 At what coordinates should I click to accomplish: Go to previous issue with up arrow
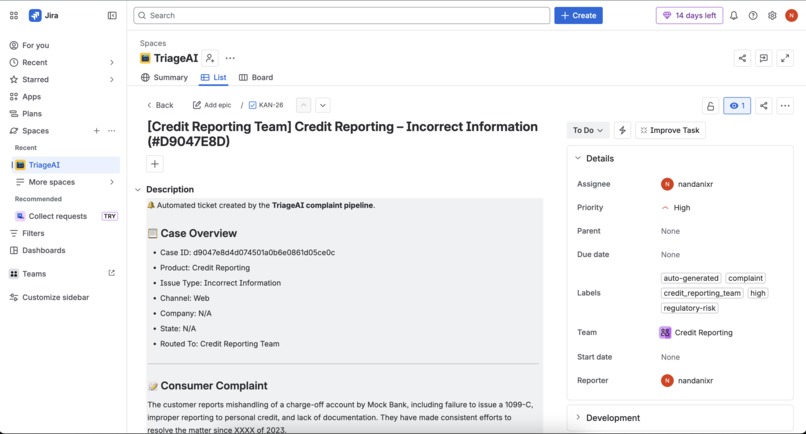304,105
